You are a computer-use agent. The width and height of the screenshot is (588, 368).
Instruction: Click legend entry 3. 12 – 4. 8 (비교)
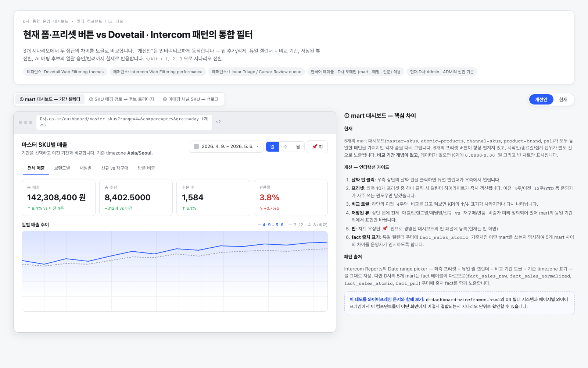308,225
